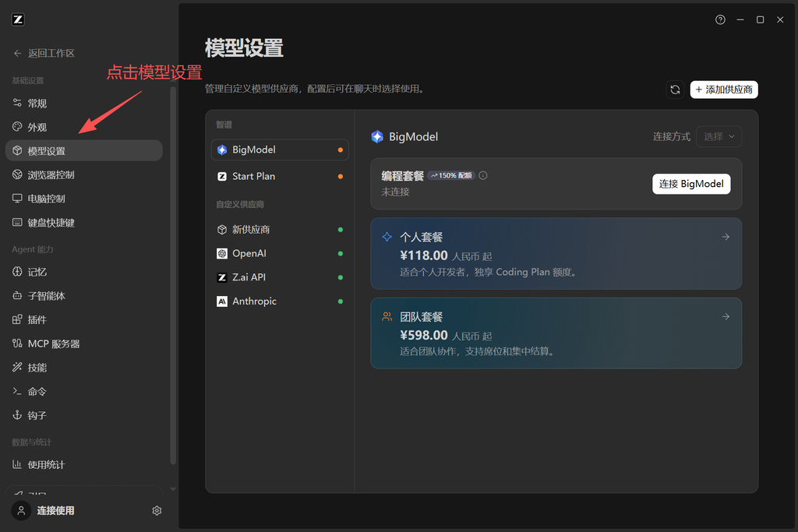Refresh the provider list
The image size is (798, 532).
675,90
